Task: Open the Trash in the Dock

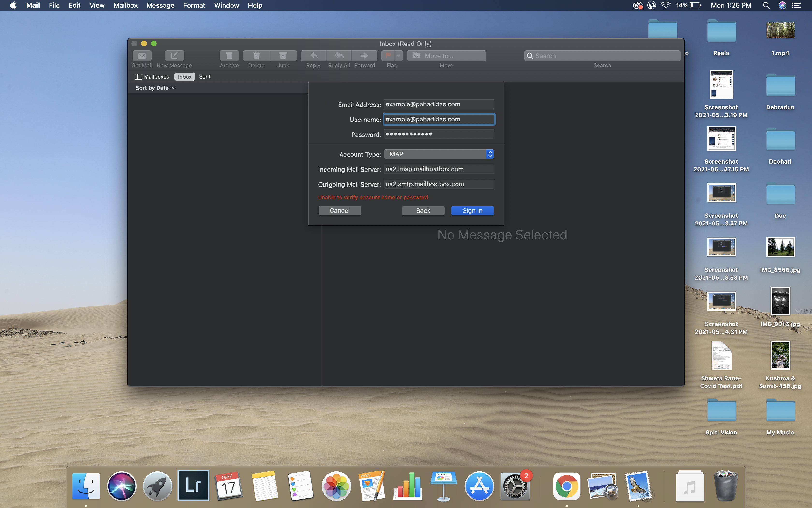Action: pos(725,486)
